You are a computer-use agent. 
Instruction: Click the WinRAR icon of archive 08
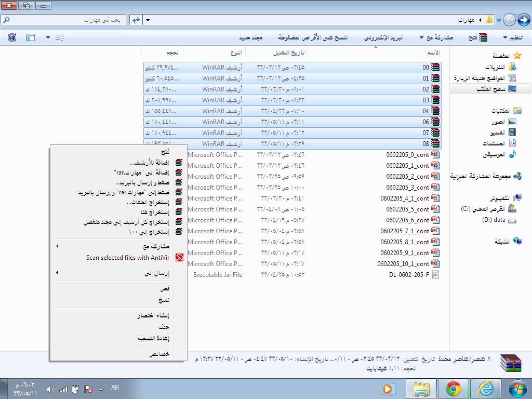coord(435,143)
